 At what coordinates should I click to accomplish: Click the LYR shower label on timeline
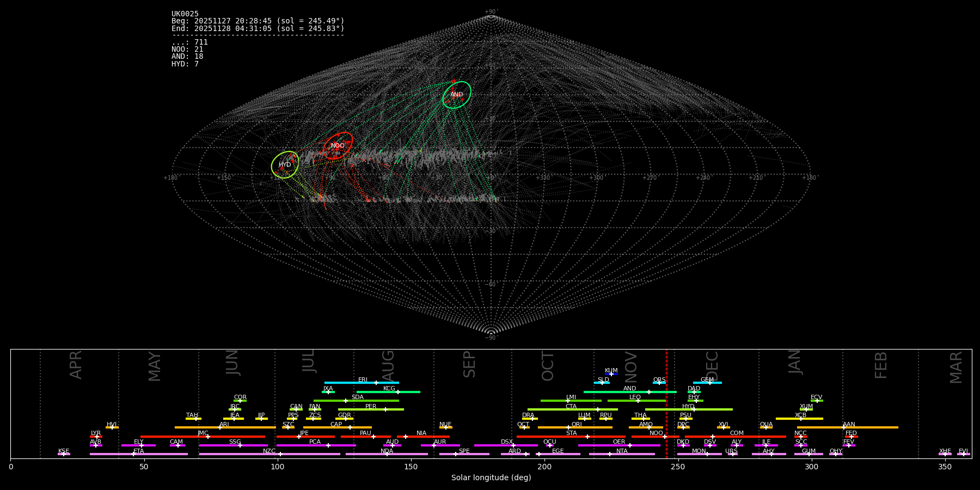click(x=96, y=433)
